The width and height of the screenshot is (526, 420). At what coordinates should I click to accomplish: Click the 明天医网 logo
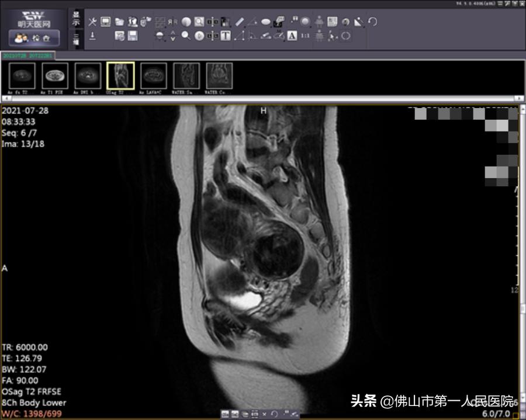tap(34, 19)
